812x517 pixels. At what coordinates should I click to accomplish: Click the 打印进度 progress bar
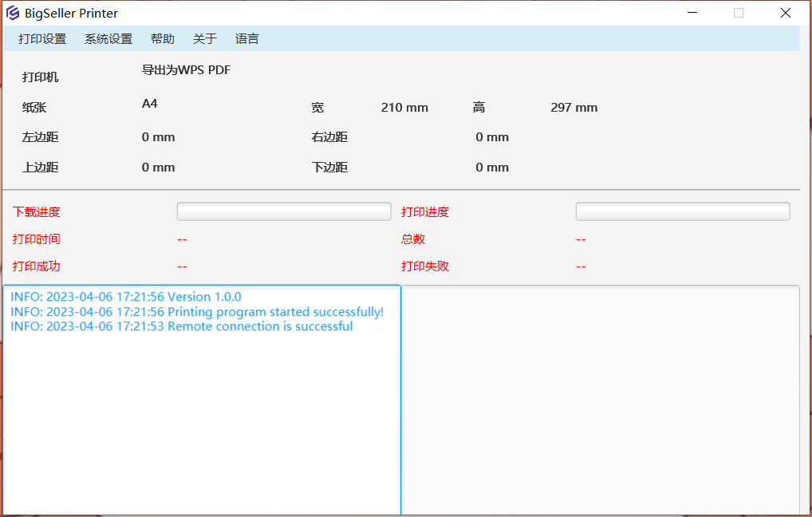683,211
